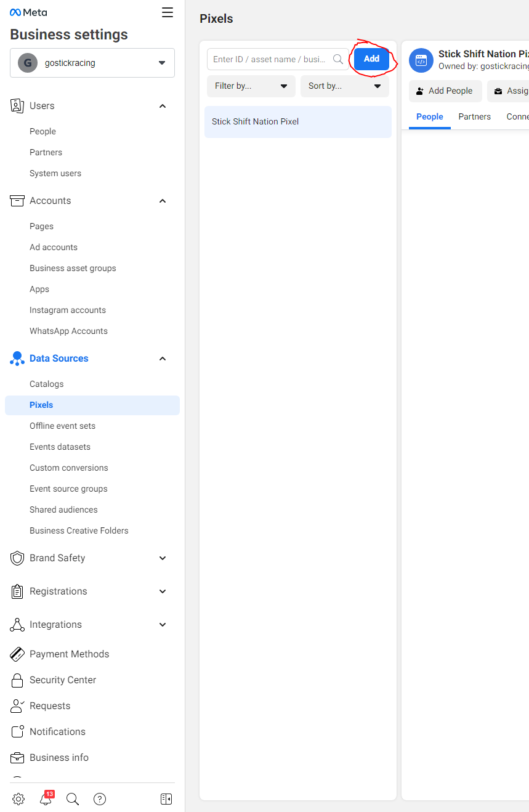Open Pages under Accounts
Viewport: 529px width, 812px height.
(x=41, y=227)
